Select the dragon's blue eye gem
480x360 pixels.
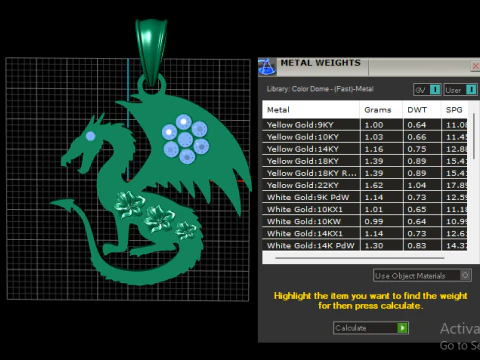90,136
